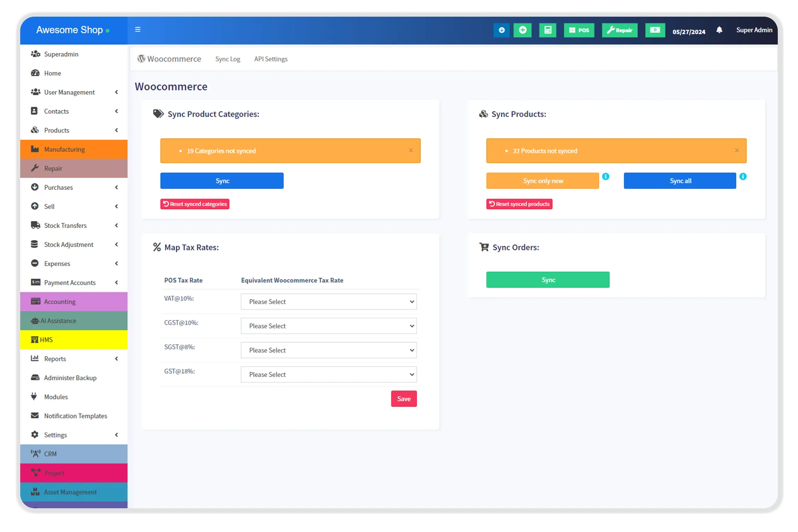Click the money bill icon in header
Image resolution: width=798 pixels, height=532 pixels.
[x=655, y=30]
